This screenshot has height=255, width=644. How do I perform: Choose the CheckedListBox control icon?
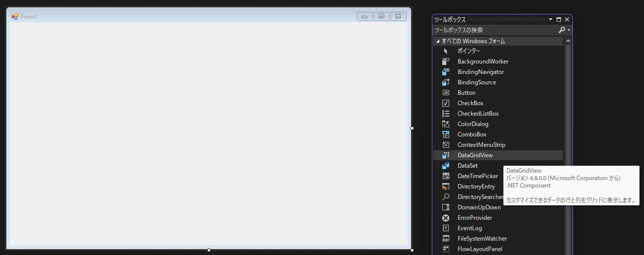click(446, 114)
